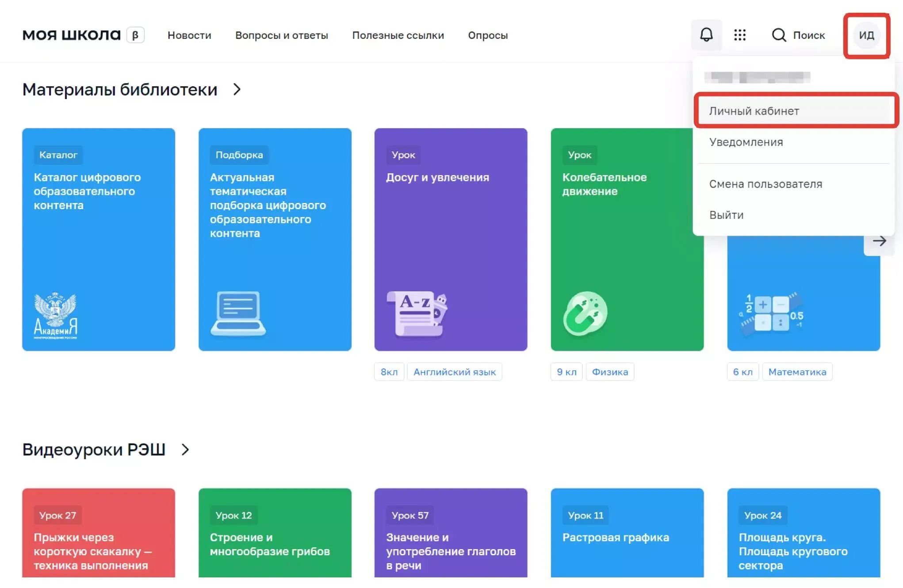Viewport: 903px width, 588px height.
Task: Click the ИД user avatar
Action: coord(866,35)
